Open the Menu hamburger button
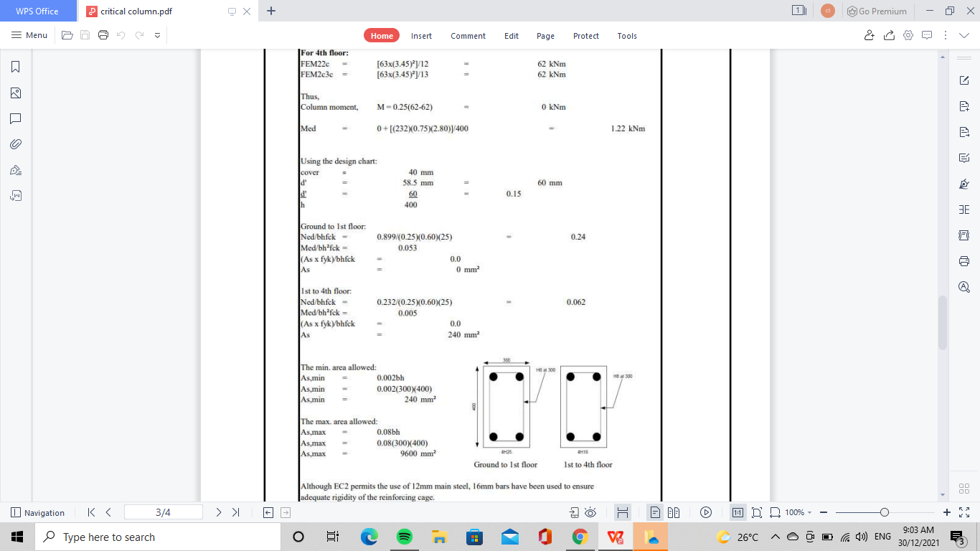 click(29, 35)
